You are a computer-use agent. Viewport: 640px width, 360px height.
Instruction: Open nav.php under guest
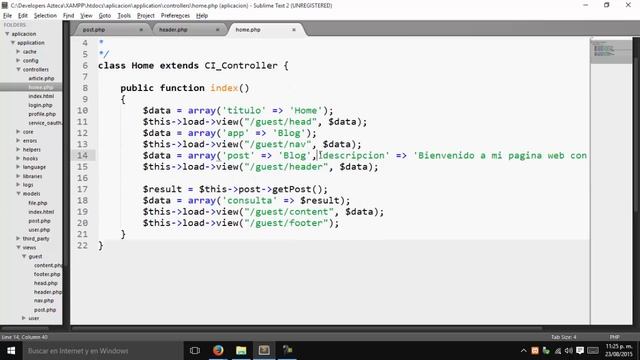click(44, 300)
